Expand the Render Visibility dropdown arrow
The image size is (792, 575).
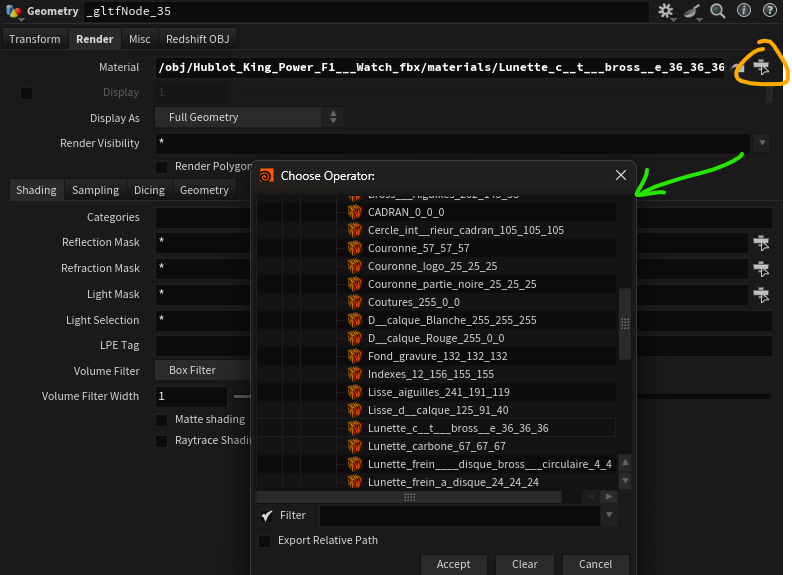(x=761, y=143)
